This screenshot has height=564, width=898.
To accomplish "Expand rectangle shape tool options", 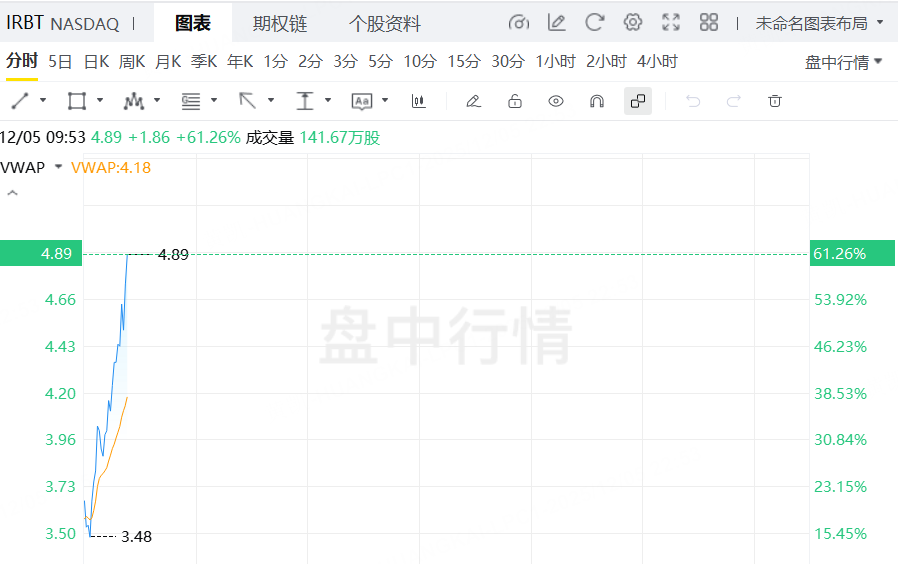I will click(x=100, y=100).
